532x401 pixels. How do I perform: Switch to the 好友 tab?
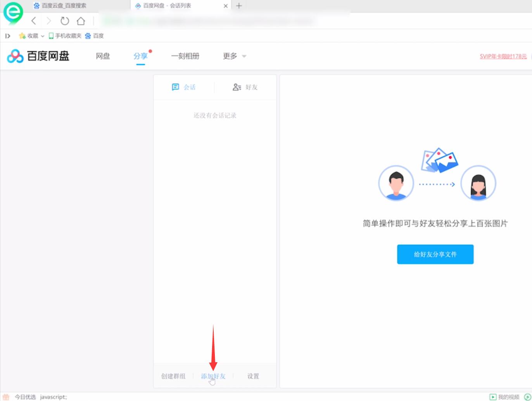[245, 87]
